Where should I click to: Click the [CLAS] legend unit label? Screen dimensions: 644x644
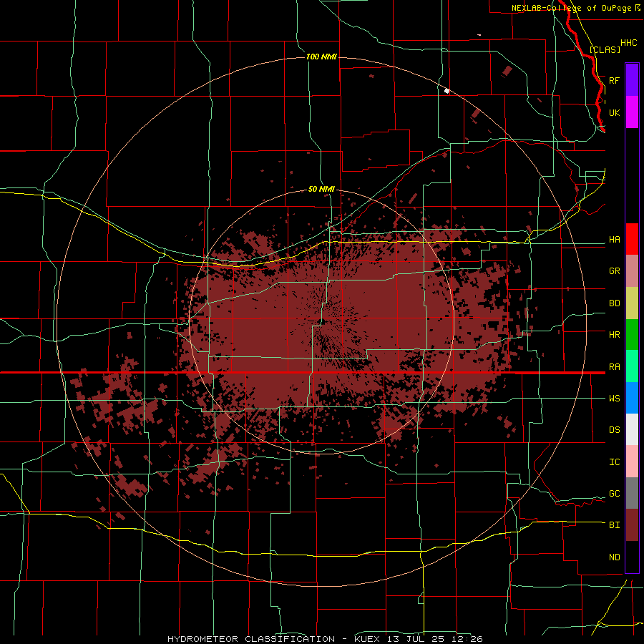pyautogui.click(x=605, y=49)
